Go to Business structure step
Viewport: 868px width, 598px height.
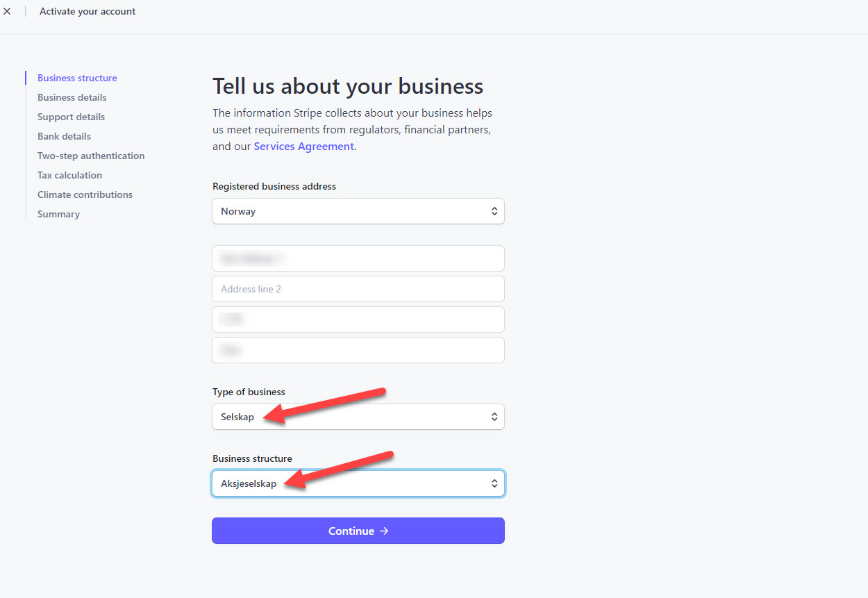click(x=77, y=78)
